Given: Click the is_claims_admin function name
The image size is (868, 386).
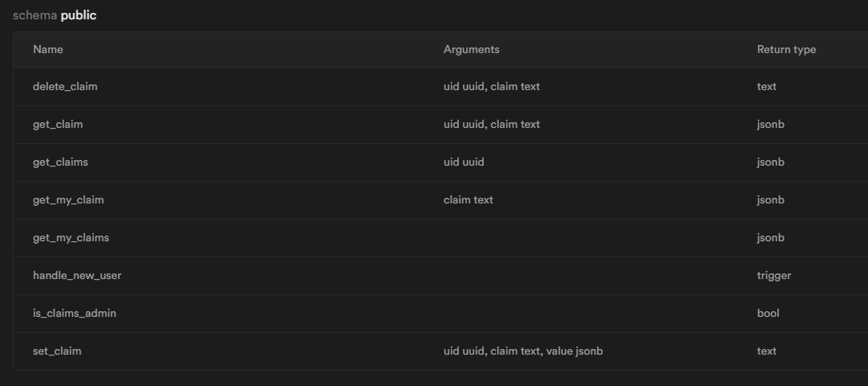Looking at the screenshot, I should [x=75, y=314].
